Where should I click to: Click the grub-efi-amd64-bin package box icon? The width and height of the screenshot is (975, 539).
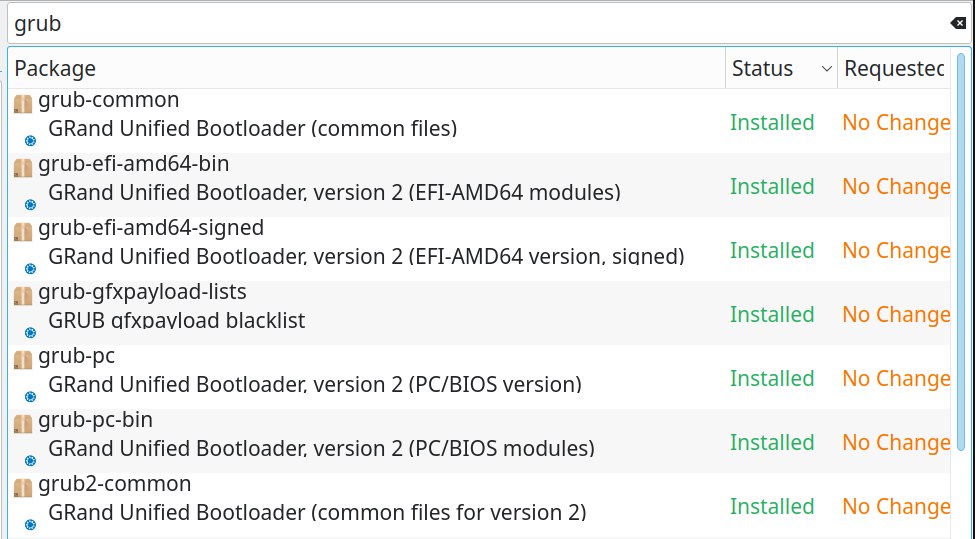[x=23, y=168]
